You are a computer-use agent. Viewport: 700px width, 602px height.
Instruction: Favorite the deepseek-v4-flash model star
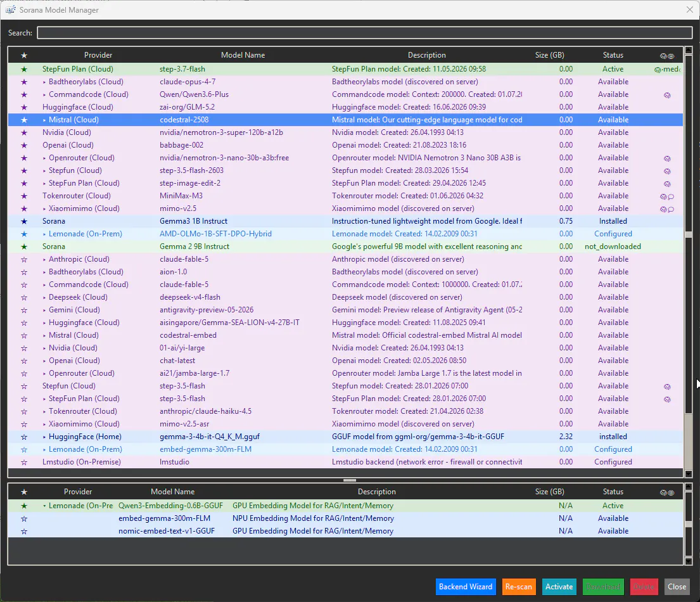point(24,297)
